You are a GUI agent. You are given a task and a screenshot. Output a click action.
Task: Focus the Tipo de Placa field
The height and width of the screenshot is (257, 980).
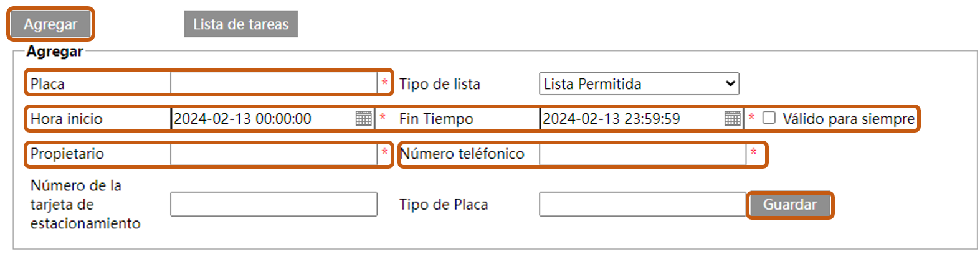(642, 204)
